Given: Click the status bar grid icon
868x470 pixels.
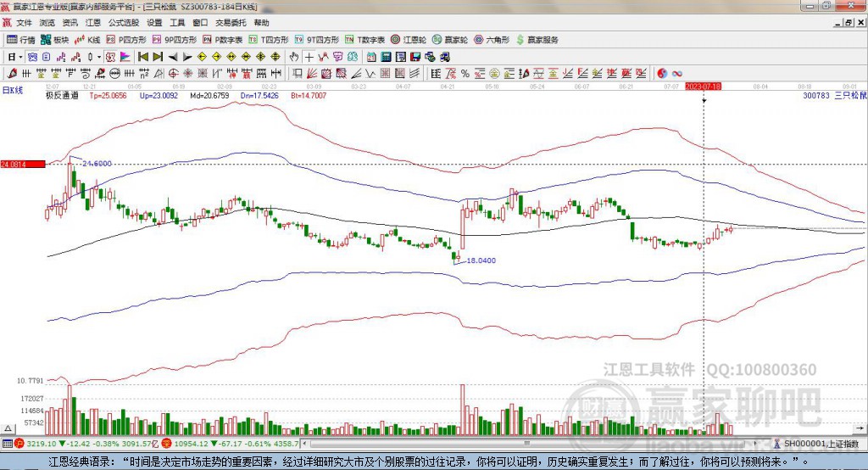Looking at the screenshot, I should (x=7, y=444).
